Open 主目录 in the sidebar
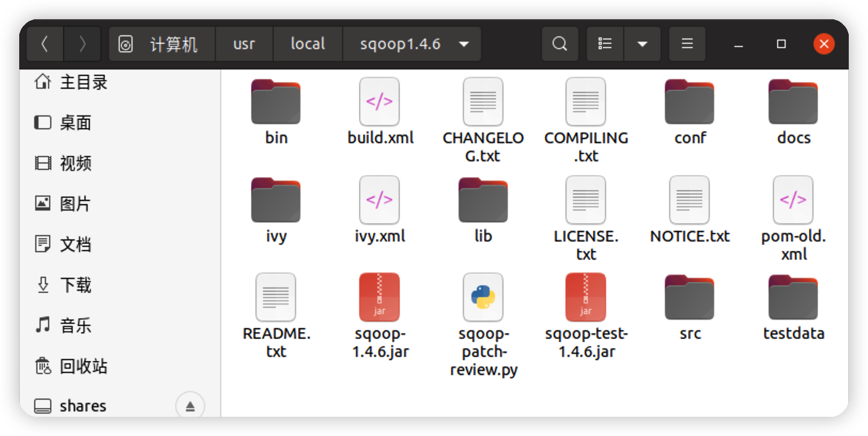Image resolution: width=868 pixels, height=436 pixels. pyautogui.click(x=120, y=82)
